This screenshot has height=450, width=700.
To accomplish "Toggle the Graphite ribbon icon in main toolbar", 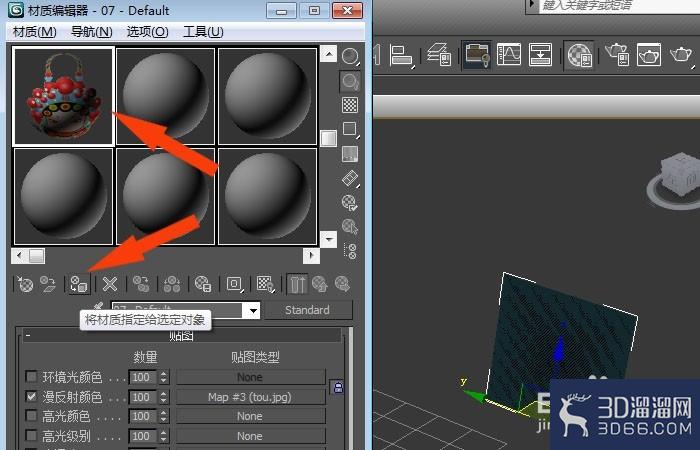I will pos(477,55).
